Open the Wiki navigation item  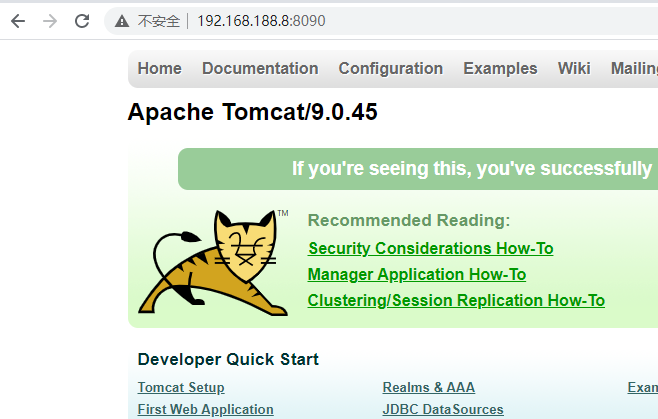574,68
